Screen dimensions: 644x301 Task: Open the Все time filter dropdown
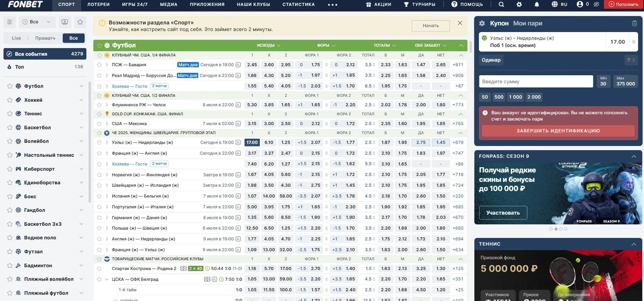37,22
